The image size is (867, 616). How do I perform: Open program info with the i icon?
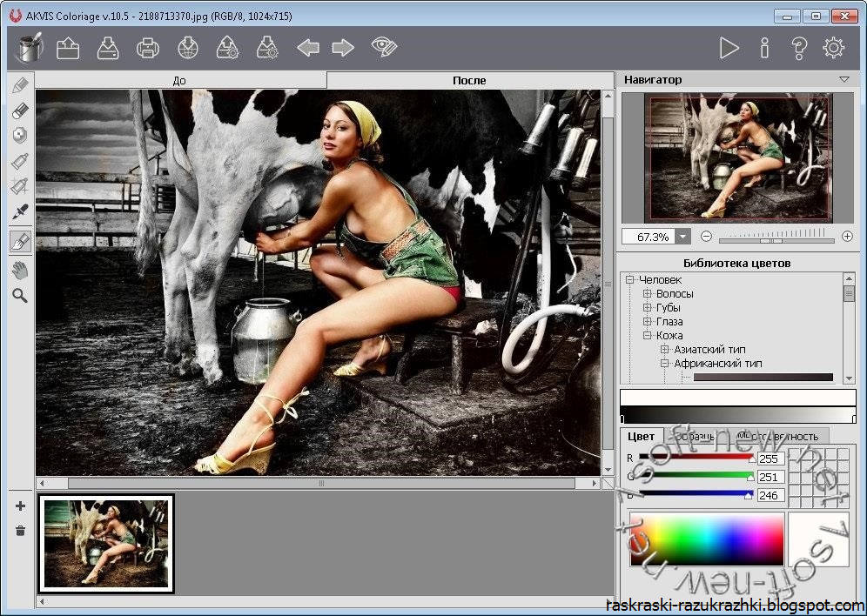coord(764,48)
